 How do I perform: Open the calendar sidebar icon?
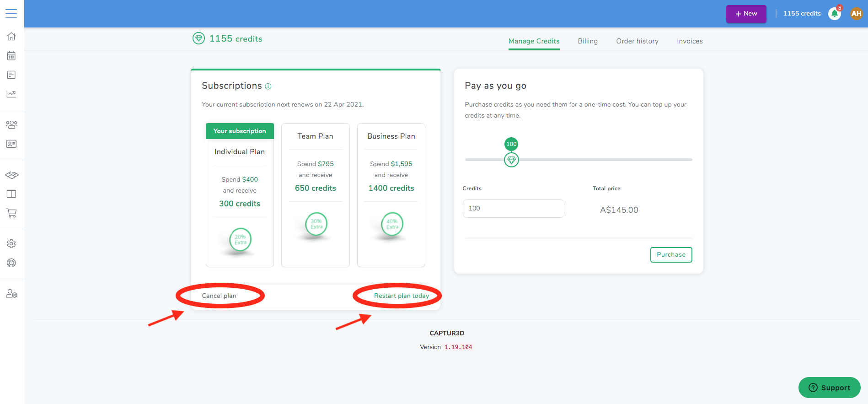tap(11, 56)
